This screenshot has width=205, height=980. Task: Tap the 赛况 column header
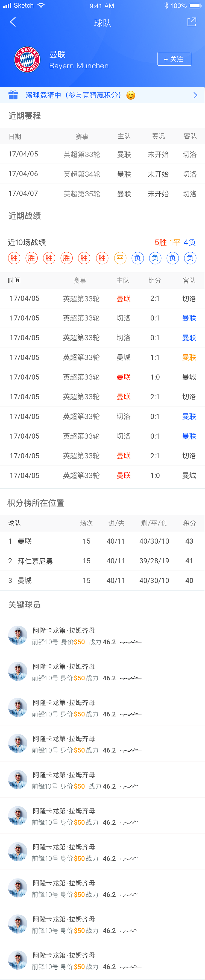[159, 136]
